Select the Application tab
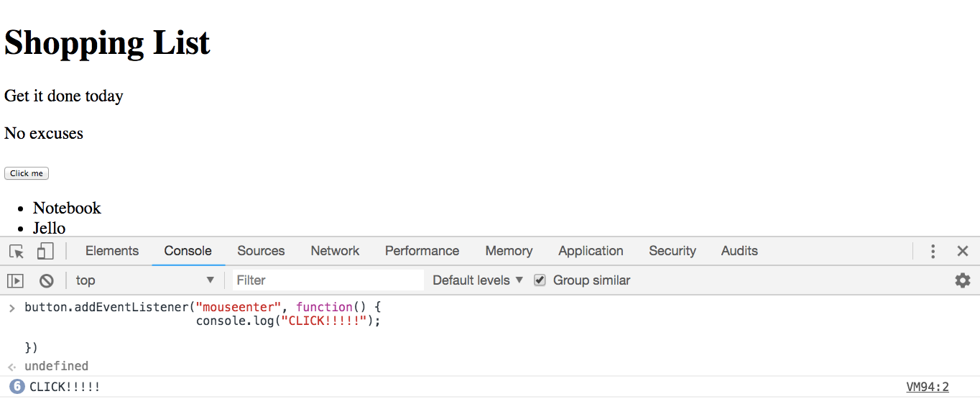This screenshot has width=980, height=399. coord(591,251)
